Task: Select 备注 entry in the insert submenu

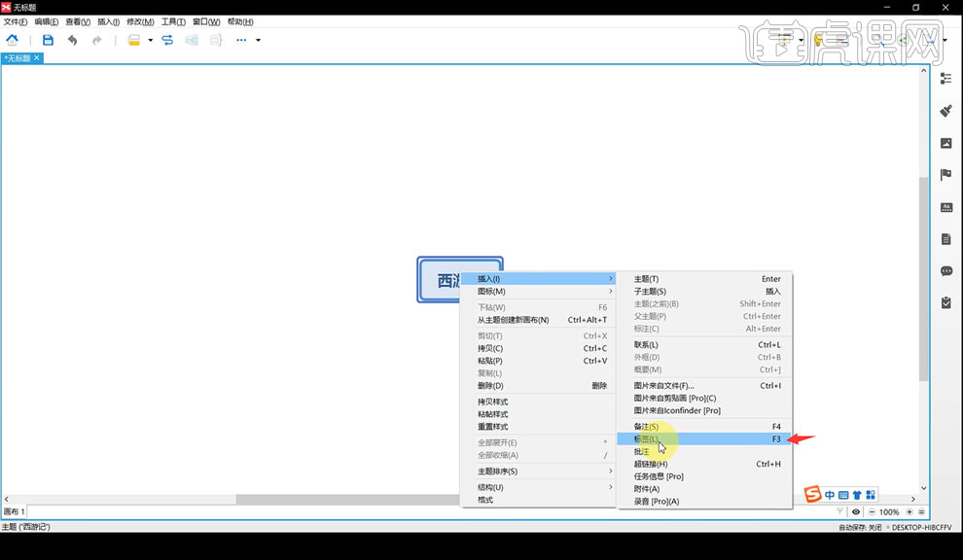Action: tap(645, 426)
